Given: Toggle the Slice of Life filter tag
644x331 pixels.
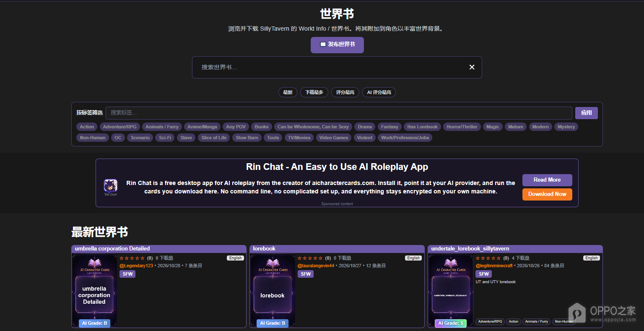Looking at the screenshot, I should [x=214, y=138].
